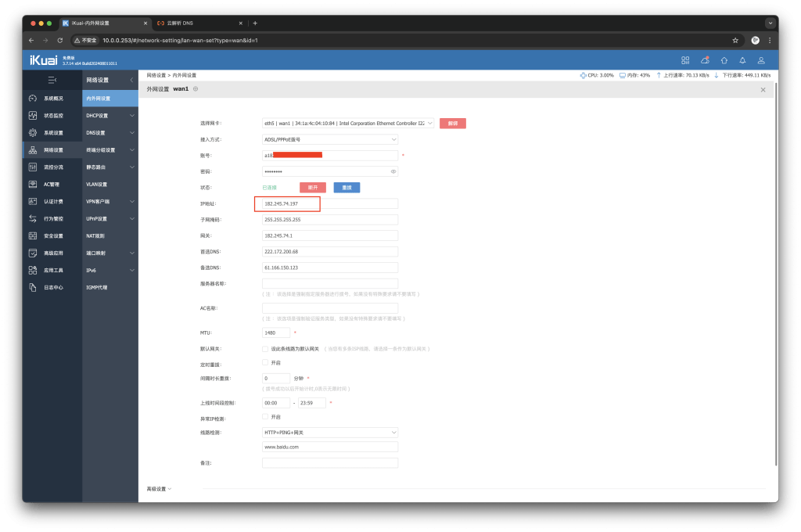Switch to the 云解析 DNS browser tab
Viewport: 801px width, 532px height.
pyautogui.click(x=196, y=23)
